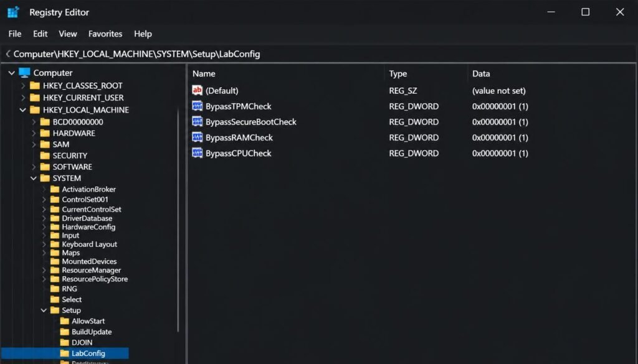Click the tree pane vertical scrollbar

178,220
